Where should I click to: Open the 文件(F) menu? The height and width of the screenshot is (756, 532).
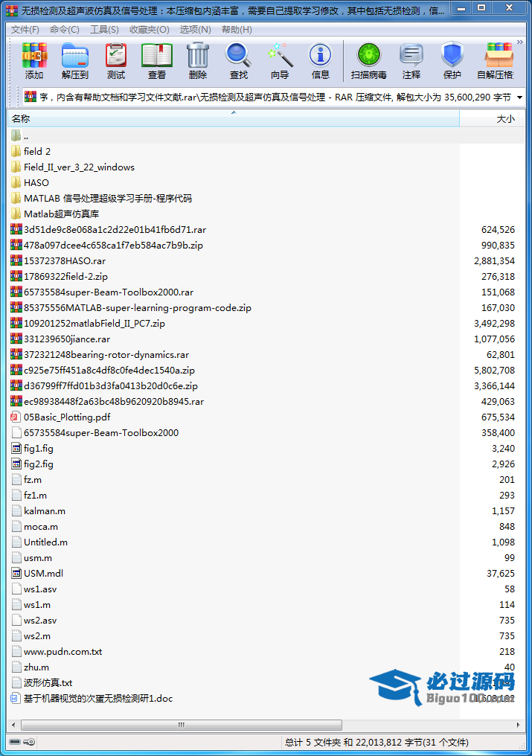coord(25,30)
